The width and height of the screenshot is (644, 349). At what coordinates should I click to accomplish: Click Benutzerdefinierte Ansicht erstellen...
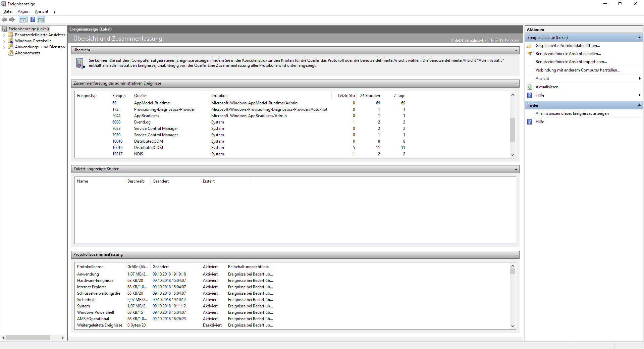[568, 54]
